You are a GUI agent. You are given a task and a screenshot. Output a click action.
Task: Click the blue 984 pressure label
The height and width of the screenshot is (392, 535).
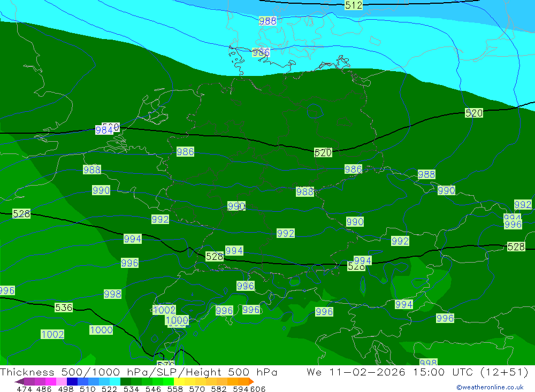pos(104,130)
